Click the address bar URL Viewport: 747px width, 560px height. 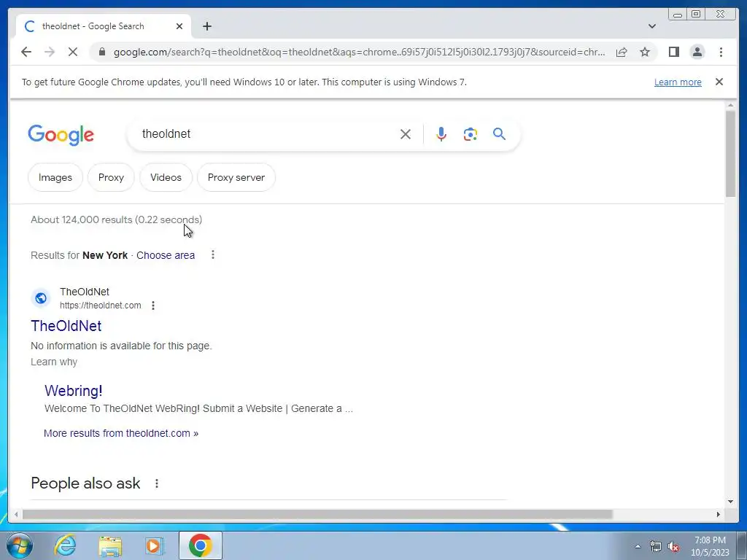point(359,52)
